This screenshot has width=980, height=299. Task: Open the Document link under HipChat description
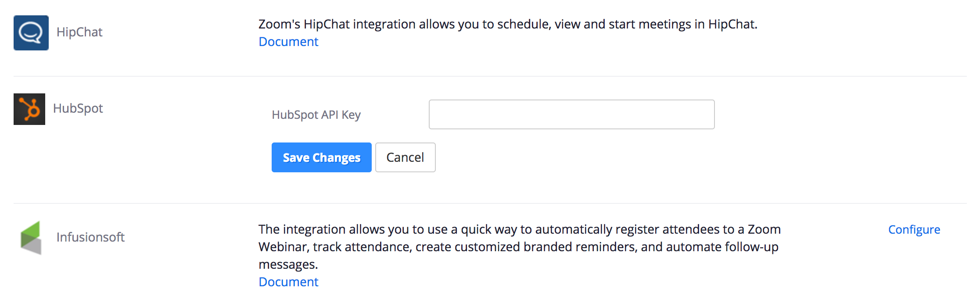288,42
